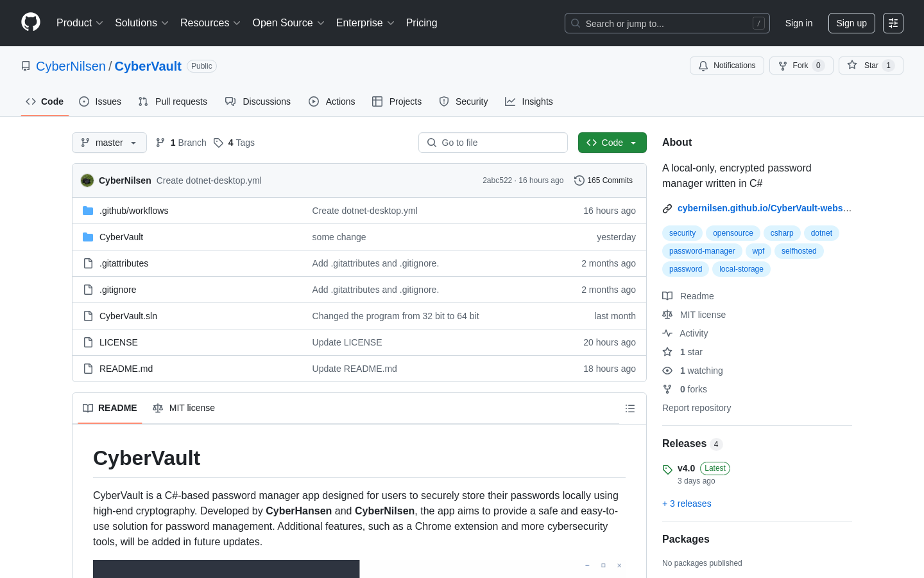Open the Pricing page
The width and height of the screenshot is (924, 578).
422,23
